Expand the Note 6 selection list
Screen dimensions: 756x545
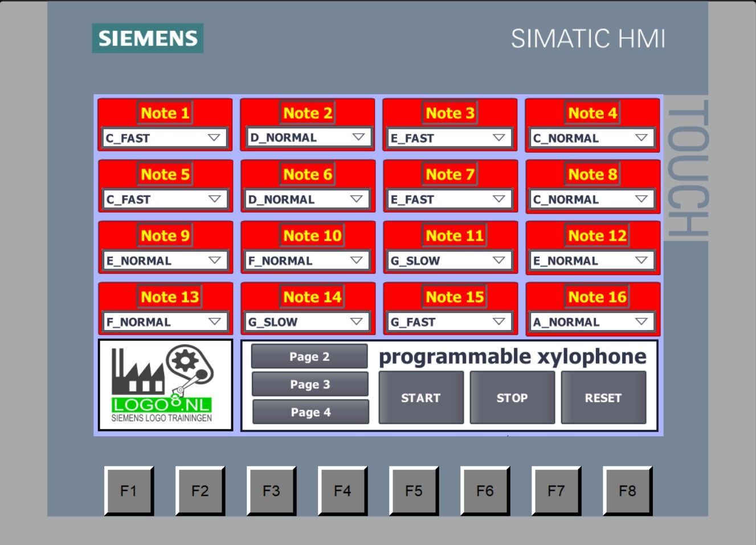pos(308,199)
